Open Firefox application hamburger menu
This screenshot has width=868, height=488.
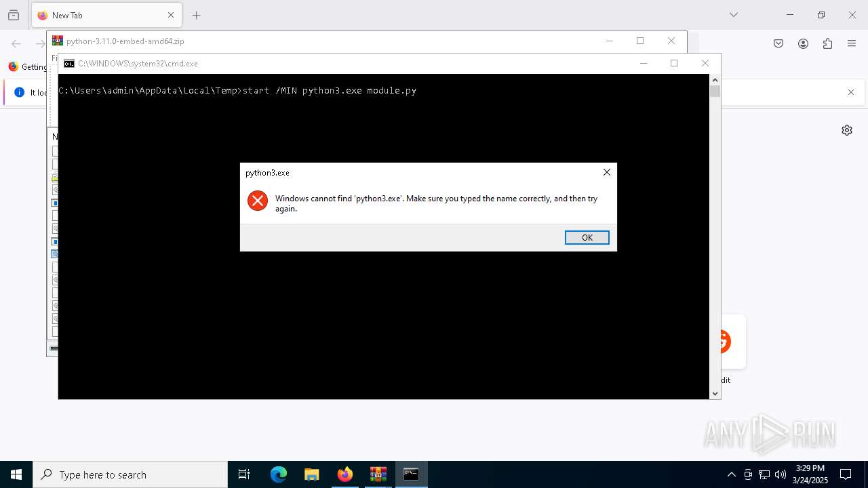click(x=852, y=43)
